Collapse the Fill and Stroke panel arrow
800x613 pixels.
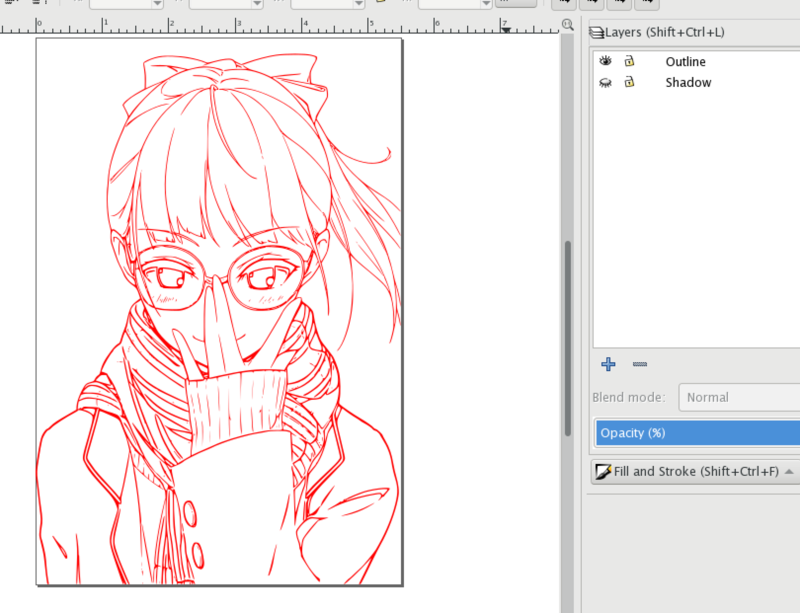pos(789,471)
